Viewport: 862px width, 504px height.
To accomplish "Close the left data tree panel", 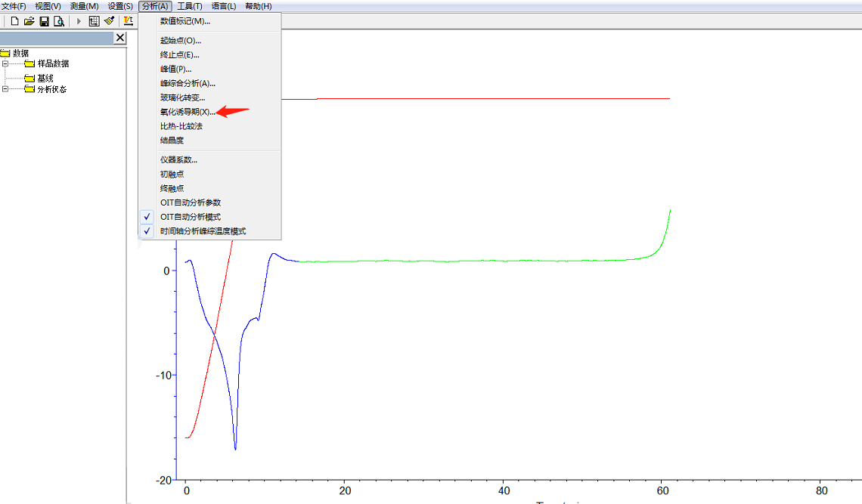I will (x=120, y=38).
